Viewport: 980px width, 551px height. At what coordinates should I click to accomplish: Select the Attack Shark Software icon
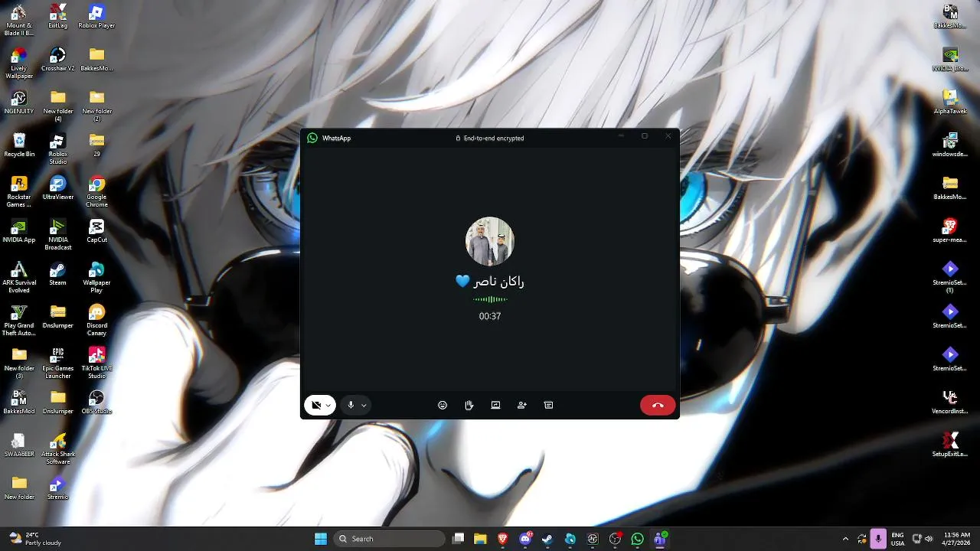[57, 448]
